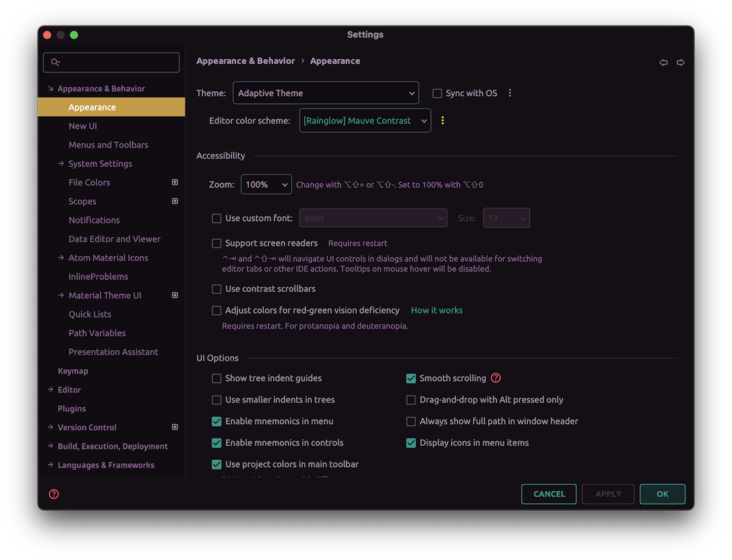Enable the Use custom font checkbox
The image size is (732, 560).
217,218
